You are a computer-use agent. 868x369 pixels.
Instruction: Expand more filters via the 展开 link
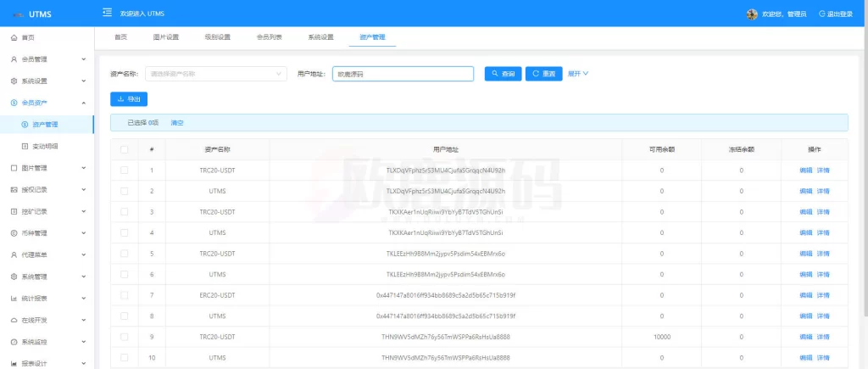click(577, 74)
